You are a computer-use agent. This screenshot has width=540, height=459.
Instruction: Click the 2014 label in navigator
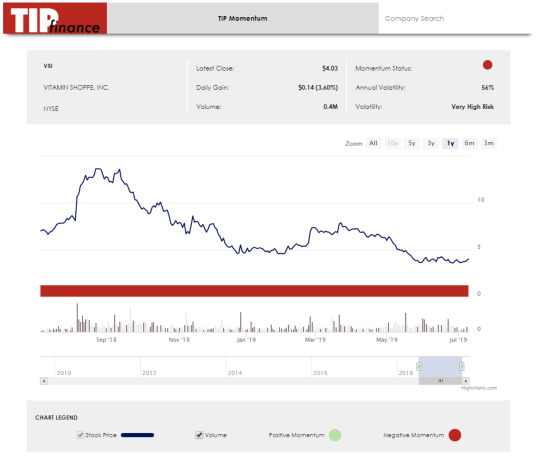tap(235, 373)
